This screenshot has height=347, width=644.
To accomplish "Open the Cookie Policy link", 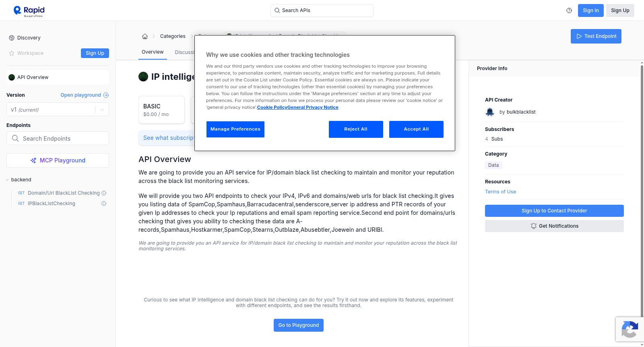I will (272, 107).
